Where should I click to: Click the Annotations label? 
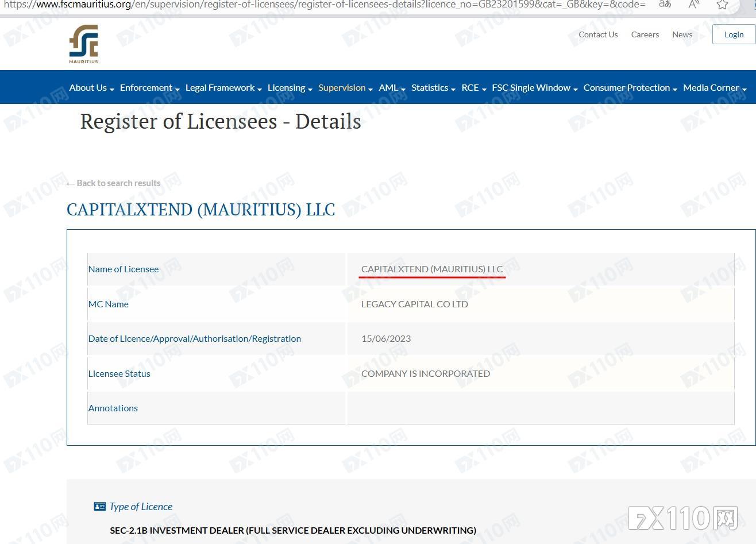pyautogui.click(x=113, y=408)
